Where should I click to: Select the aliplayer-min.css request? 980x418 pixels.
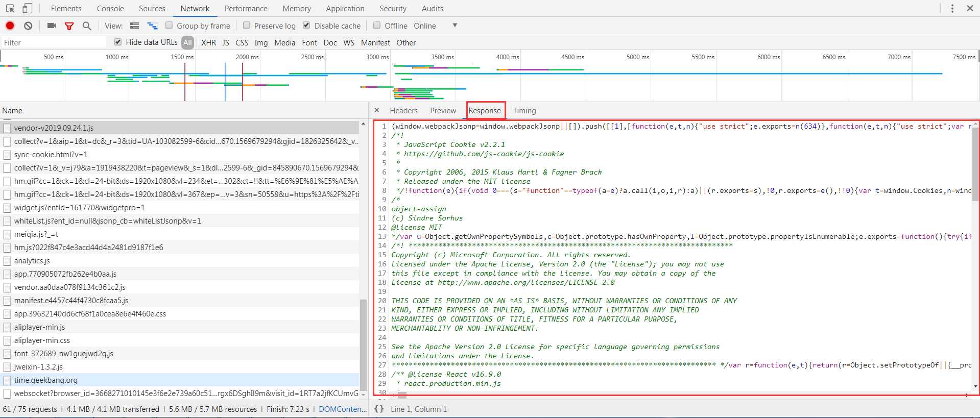[x=180, y=340]
